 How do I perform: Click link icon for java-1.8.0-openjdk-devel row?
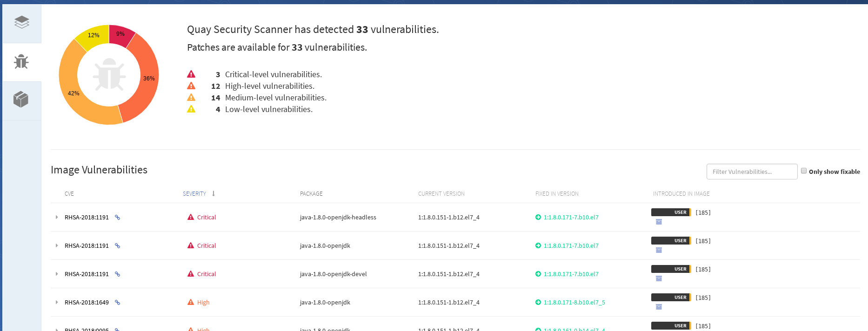pyautogui.click(x=118, y=274)
